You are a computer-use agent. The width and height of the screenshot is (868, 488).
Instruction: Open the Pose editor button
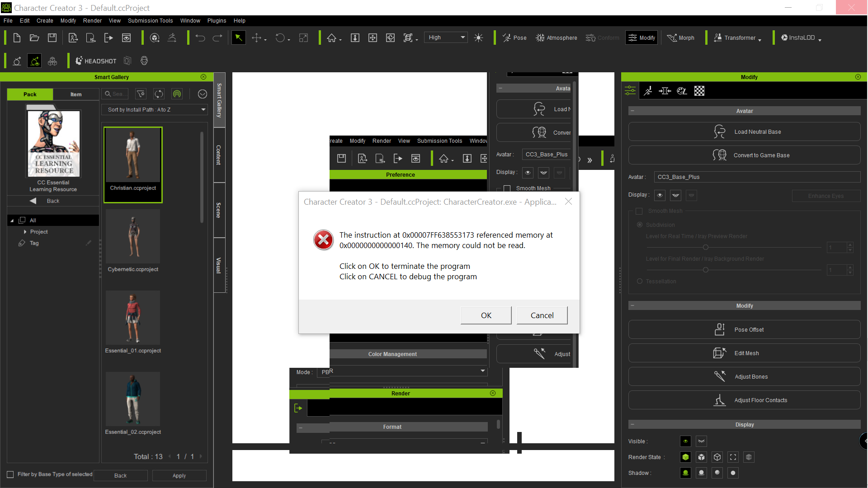pyautogui.click(x=514, y=38)
